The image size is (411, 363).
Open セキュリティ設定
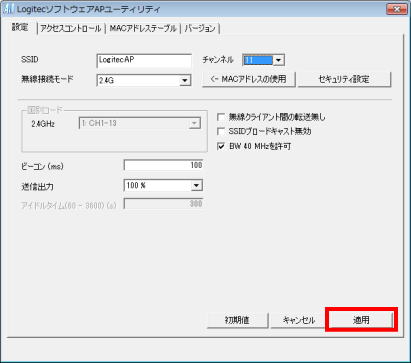[x=344, y=79]
